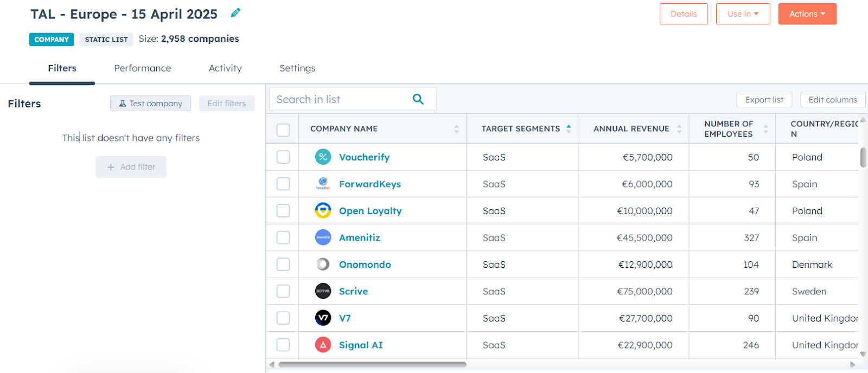Open the Settings tab
This screenshot has width=868, height=373.
point(297,68)
